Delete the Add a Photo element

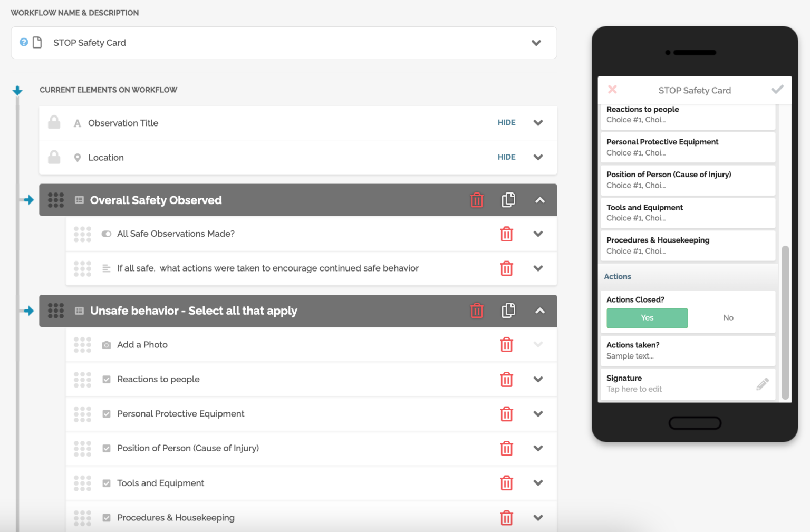pos(506,345)
